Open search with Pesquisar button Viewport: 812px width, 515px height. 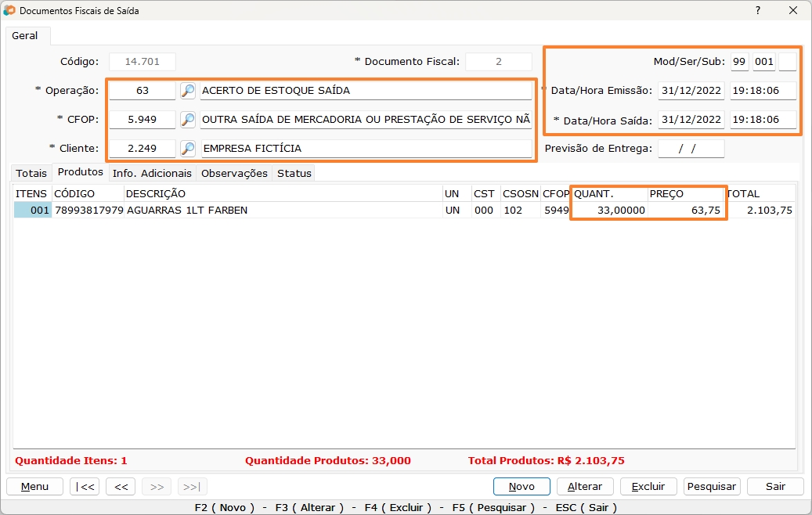pyautogui.click(x=712, y=486)
